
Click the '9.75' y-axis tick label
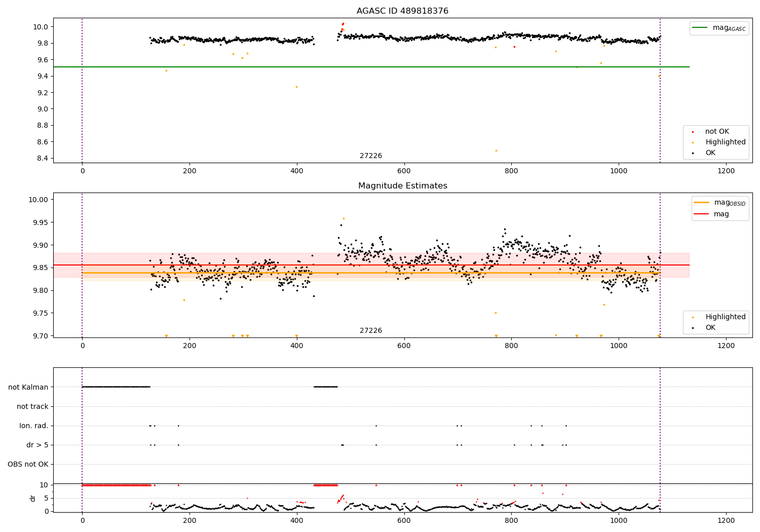click(x=41, y=314)
